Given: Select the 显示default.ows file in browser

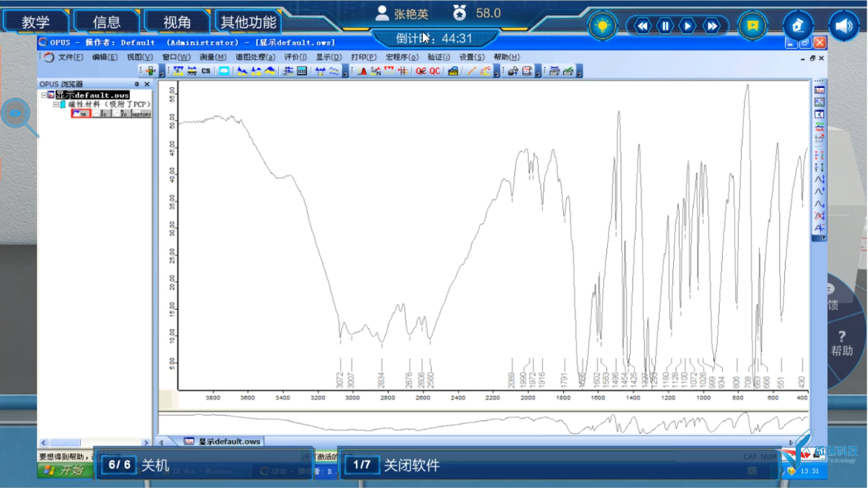Looking at the screenshot, I should 93,95.
